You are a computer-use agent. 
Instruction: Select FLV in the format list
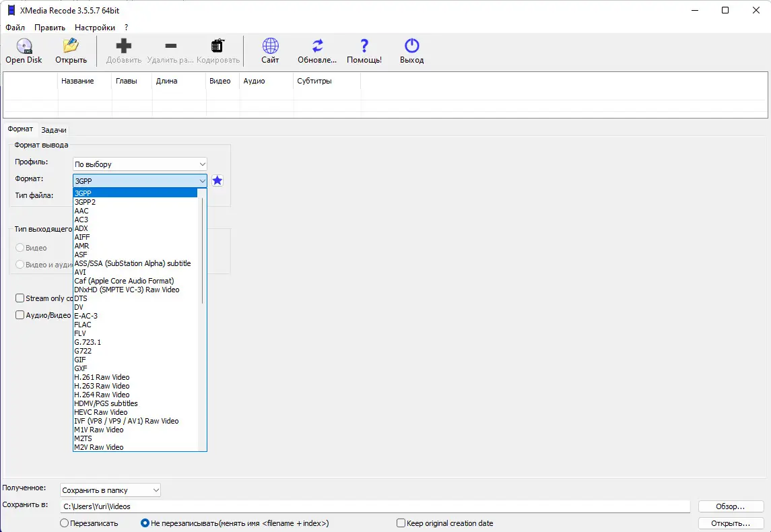click(135, 333)
